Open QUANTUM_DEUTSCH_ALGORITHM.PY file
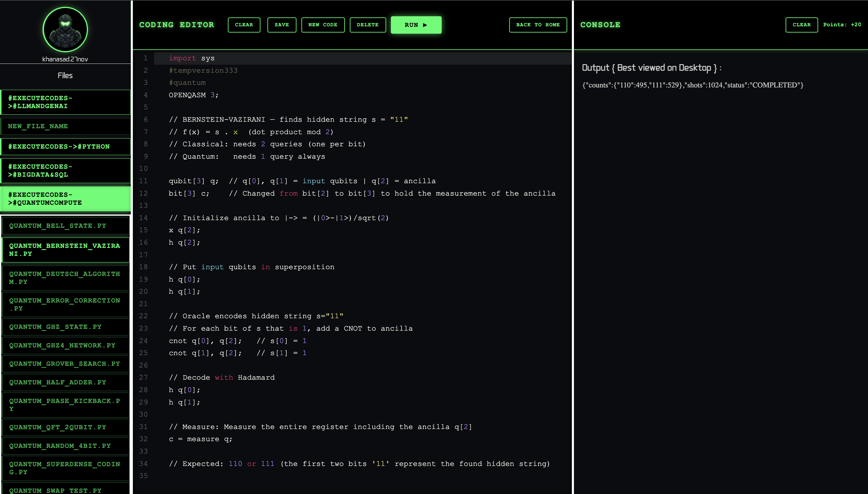The width and height of the screenshot is (868, 494). pos(66,278)
